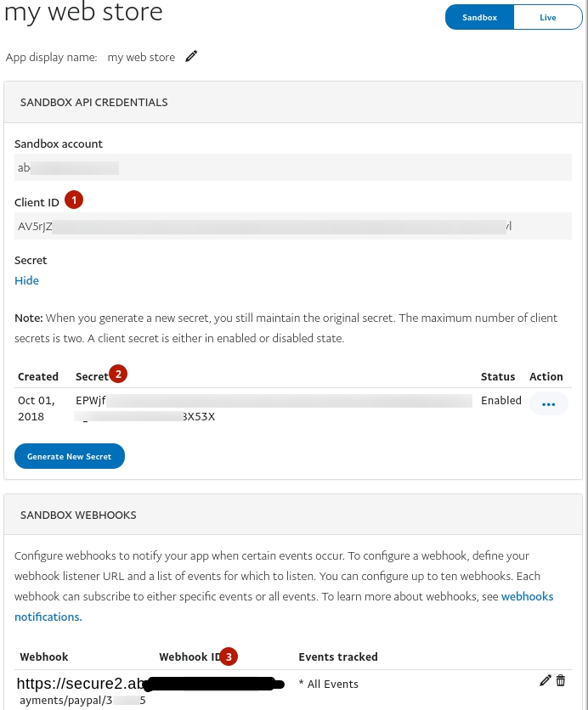Viewport: 588px width, 710px height.
Task: Click the Client ID label
Action: [x=37, y=202]
